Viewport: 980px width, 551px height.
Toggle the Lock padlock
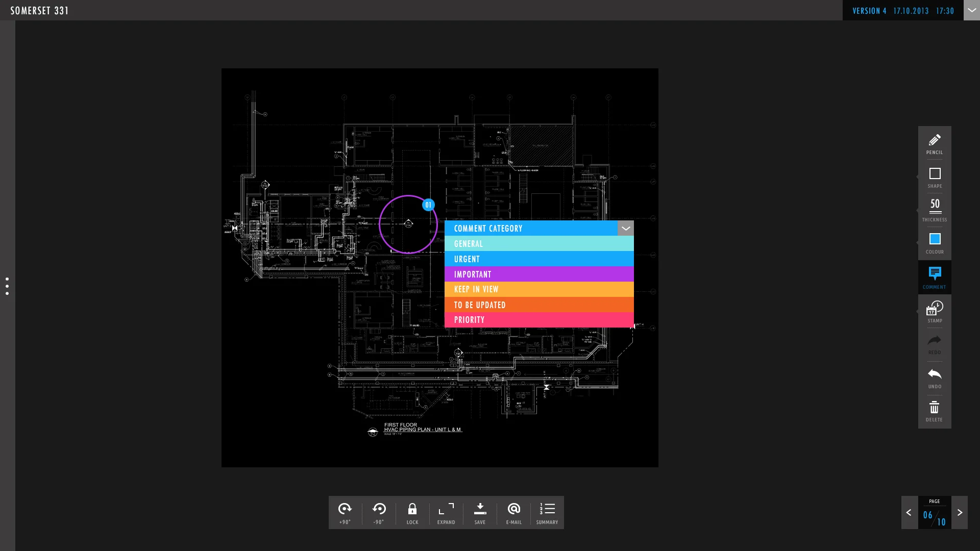[412, 513]
